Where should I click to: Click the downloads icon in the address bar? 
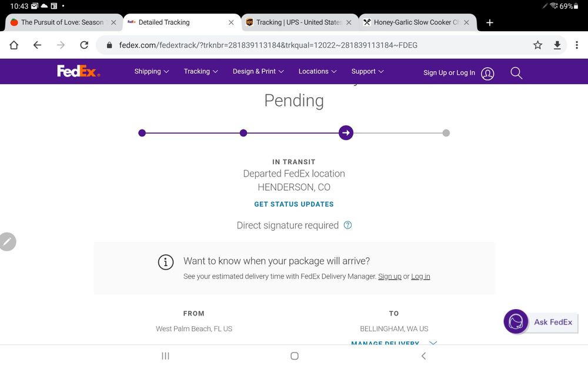pyautogui.click(x=557, y=44)
